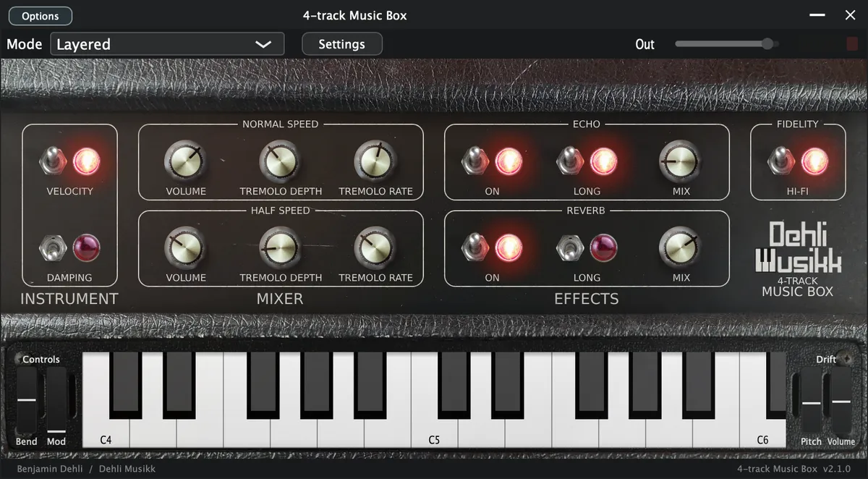Flip the Hi-Fi fidelity toggle switch

tap(780, 161)
